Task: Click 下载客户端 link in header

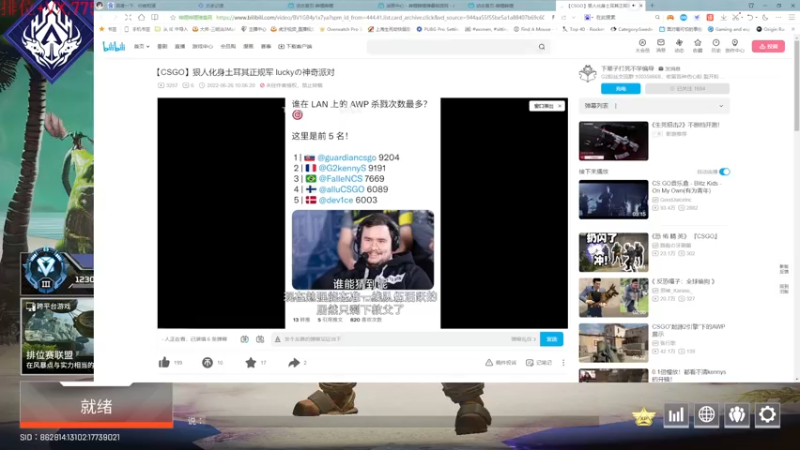Action: tap(295, 46)
